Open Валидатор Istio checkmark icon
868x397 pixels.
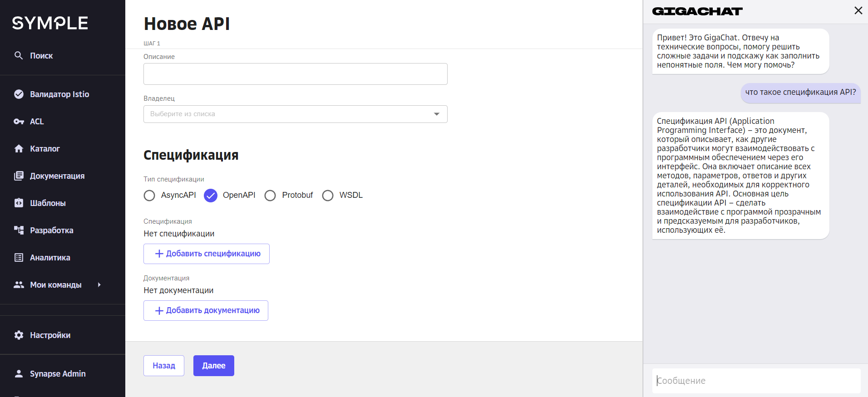click(19, 94)
